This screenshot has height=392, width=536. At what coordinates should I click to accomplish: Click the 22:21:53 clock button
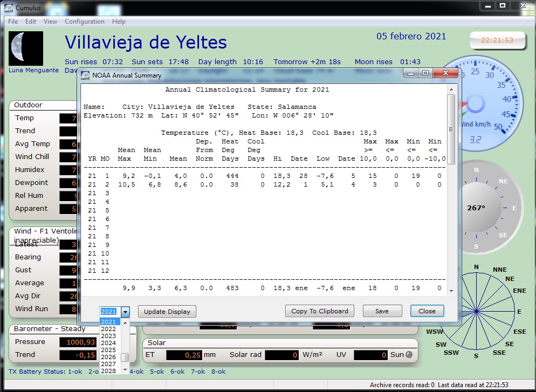(497, 40)
